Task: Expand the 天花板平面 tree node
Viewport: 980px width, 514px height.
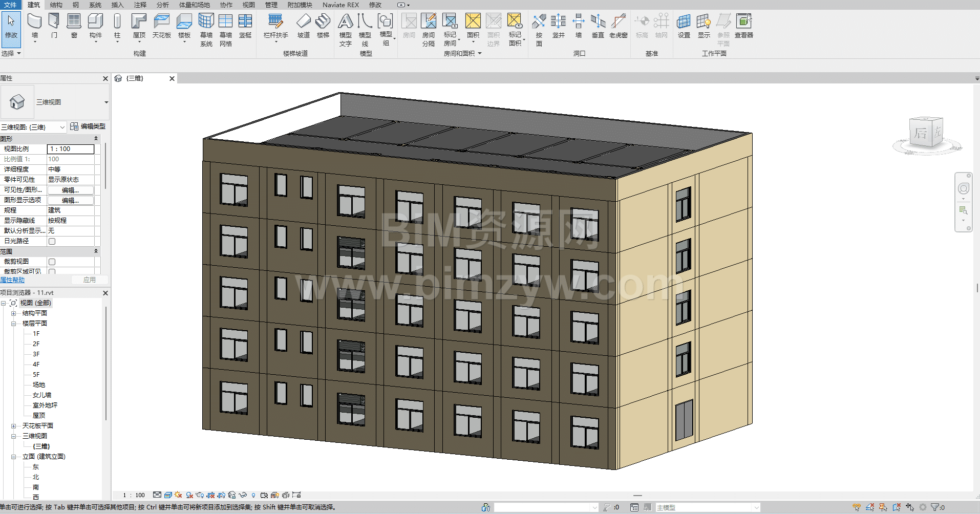Action: click(13, 426)
